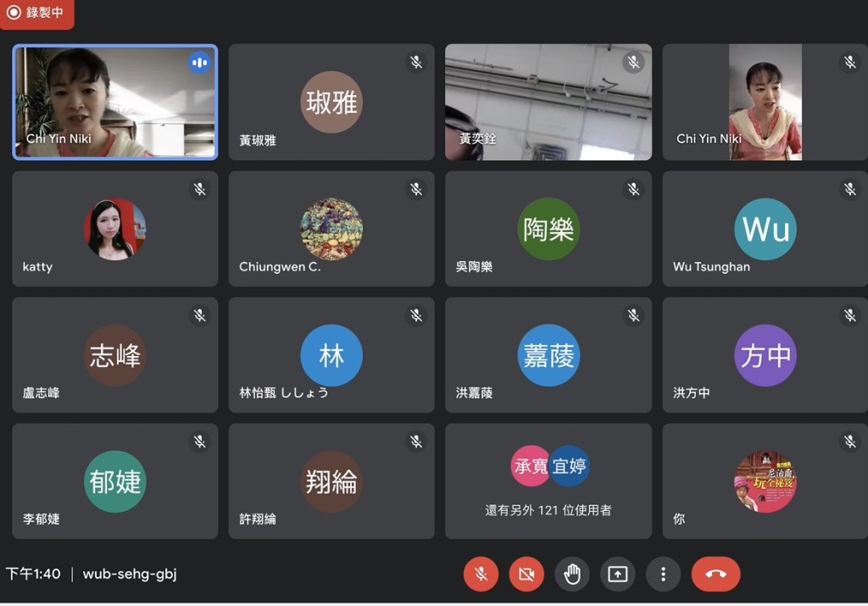Viewport: 868px width, 606px height.
Task: Click the present screen share icon
Action: tap(618, 575)
